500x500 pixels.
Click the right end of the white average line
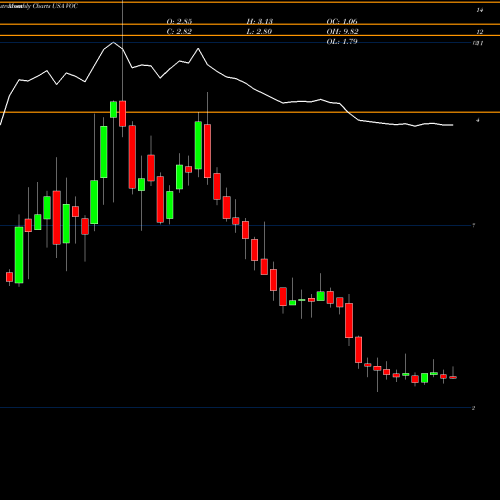(x=452, y=125)
